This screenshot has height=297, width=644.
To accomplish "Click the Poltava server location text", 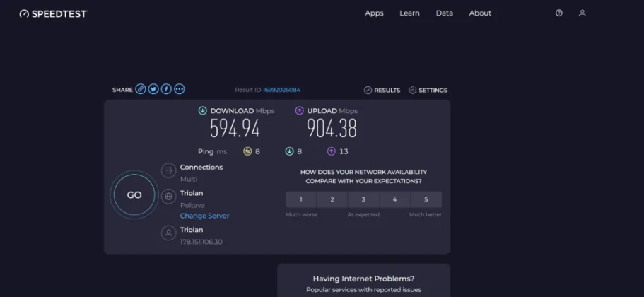I will pos(192,205).
